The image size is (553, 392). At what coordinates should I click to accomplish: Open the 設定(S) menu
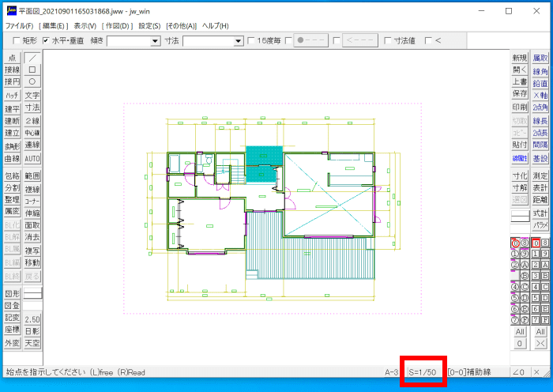pyautogui.click(x=149, y=26)
